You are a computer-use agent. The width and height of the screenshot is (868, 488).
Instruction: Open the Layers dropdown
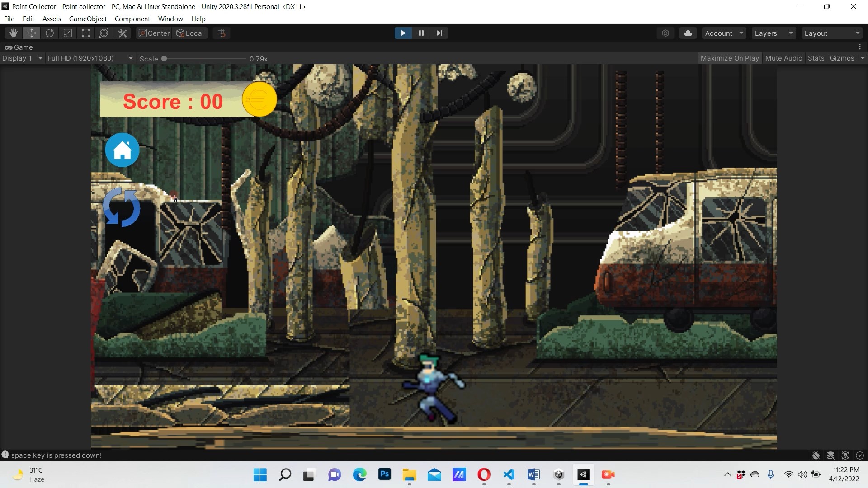[774, 33]
